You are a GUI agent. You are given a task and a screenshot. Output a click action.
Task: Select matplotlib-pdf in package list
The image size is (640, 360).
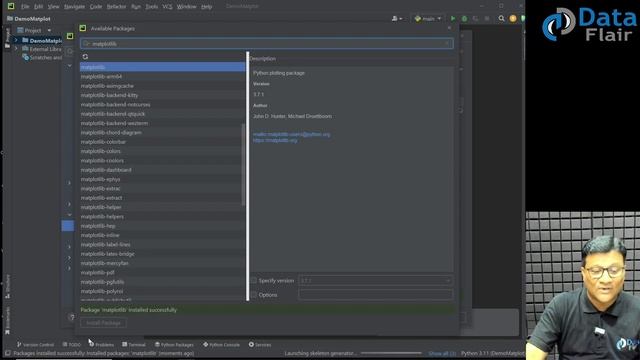pos(162,273)
